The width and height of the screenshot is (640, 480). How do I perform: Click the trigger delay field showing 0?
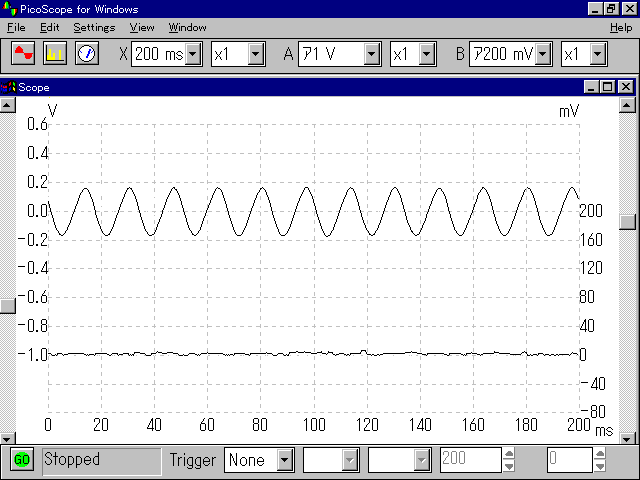(x=569, y=460)
